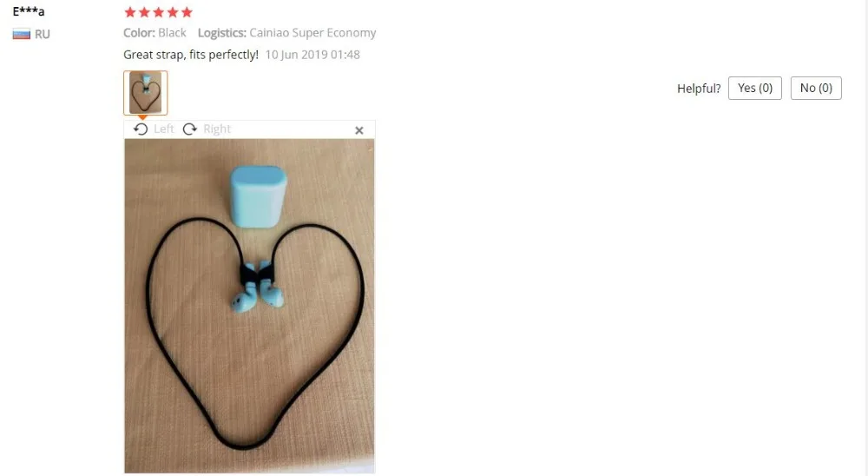Click the enlarged earphone strap photo
The height and width of the screenshot is (476, 868).
(249, 306)
